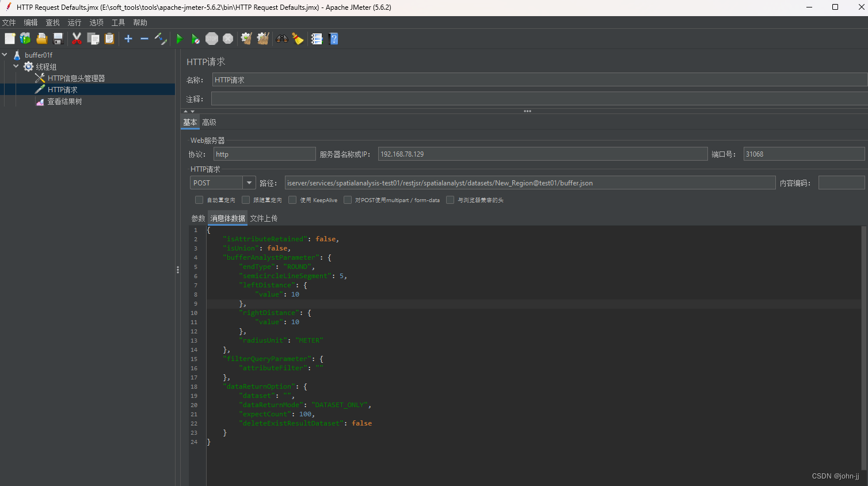
Task: Click the HTTP信息头管理器 tools icon
Action: point(40,78)
